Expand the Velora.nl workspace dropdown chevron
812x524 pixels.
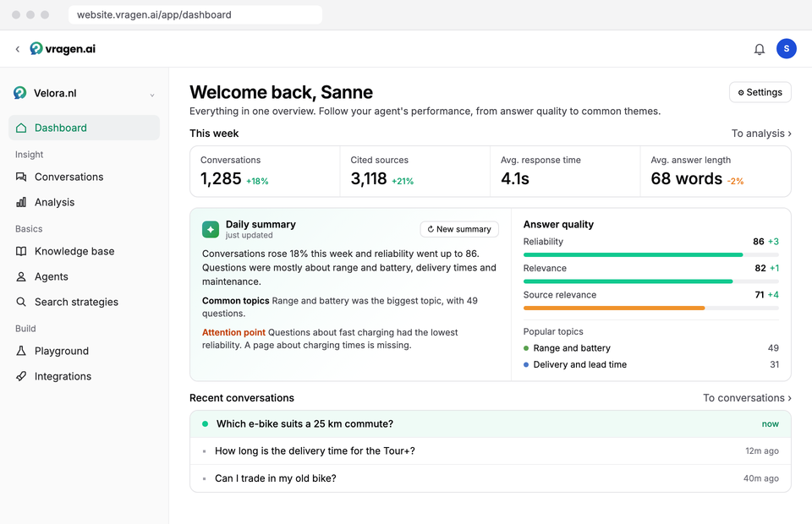coord(152,95)
